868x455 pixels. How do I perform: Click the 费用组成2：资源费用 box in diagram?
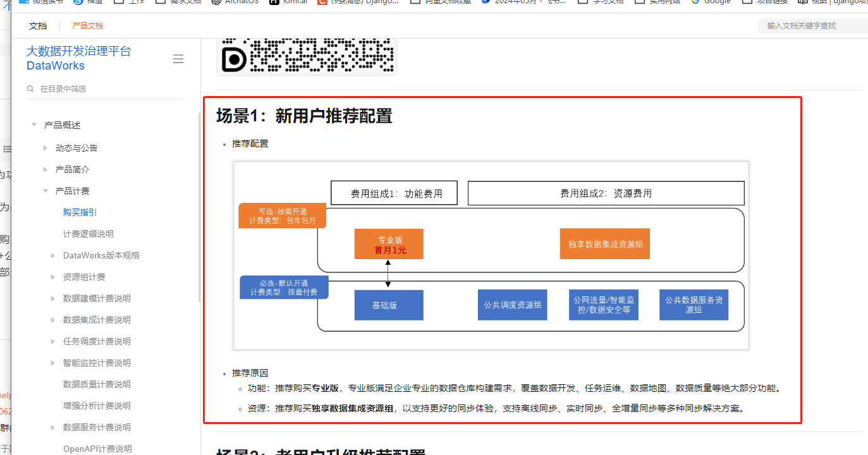606,193
